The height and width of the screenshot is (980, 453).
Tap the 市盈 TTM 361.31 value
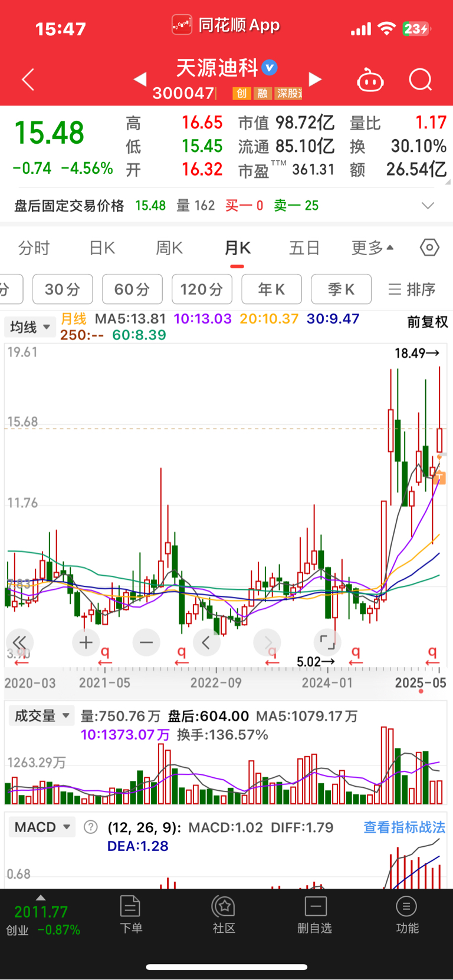[x=313, y=170]
